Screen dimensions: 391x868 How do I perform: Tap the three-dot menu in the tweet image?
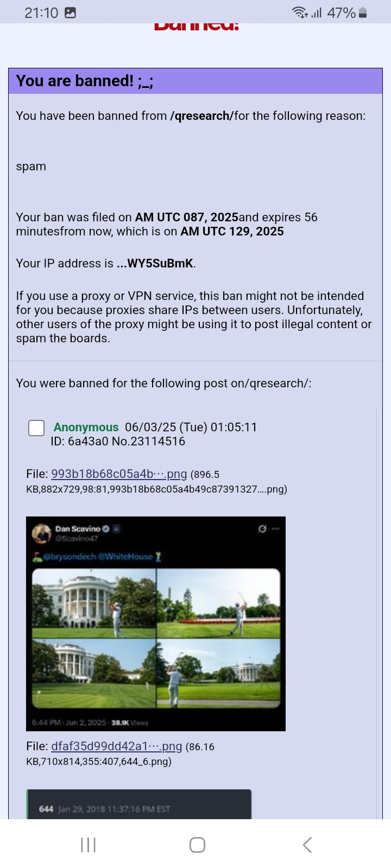pyautogui.click(x=275, y=528)
